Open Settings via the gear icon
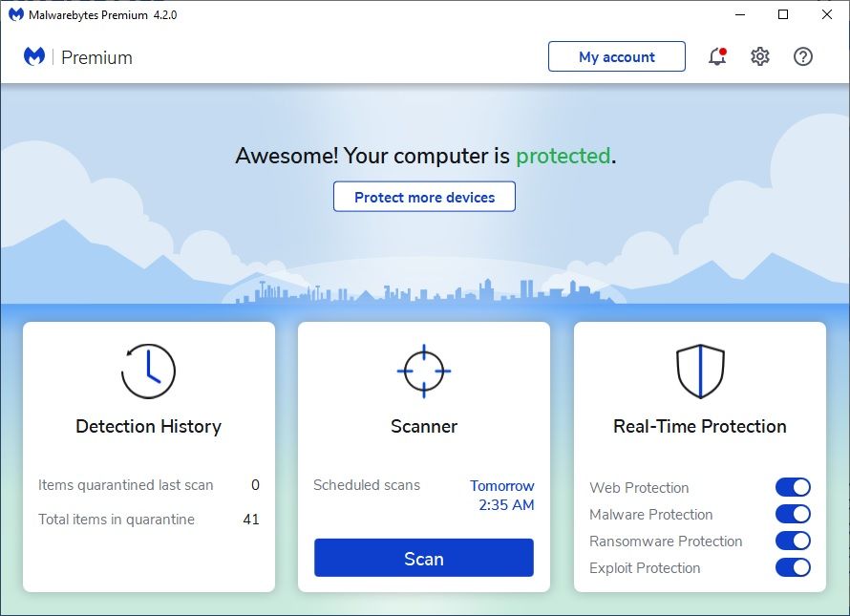The height and width of the screenshot is (616, 850). pyautogui.click(x=759, y=56)
